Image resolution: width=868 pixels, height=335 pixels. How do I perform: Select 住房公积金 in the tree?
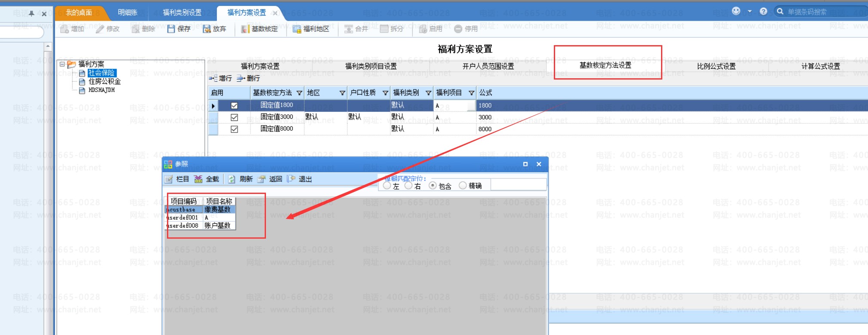click(105, 81)
